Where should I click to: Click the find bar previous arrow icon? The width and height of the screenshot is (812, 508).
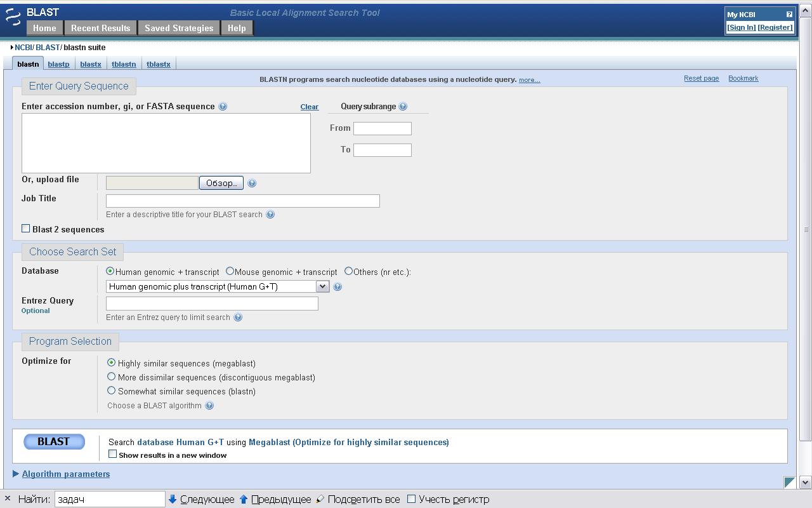(x=243, y=499)
